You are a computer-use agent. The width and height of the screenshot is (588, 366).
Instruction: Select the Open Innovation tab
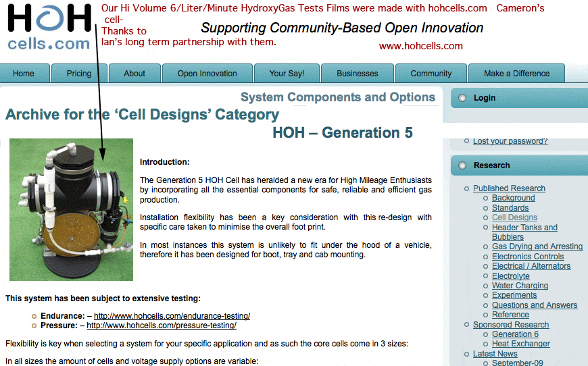point(207,74)
